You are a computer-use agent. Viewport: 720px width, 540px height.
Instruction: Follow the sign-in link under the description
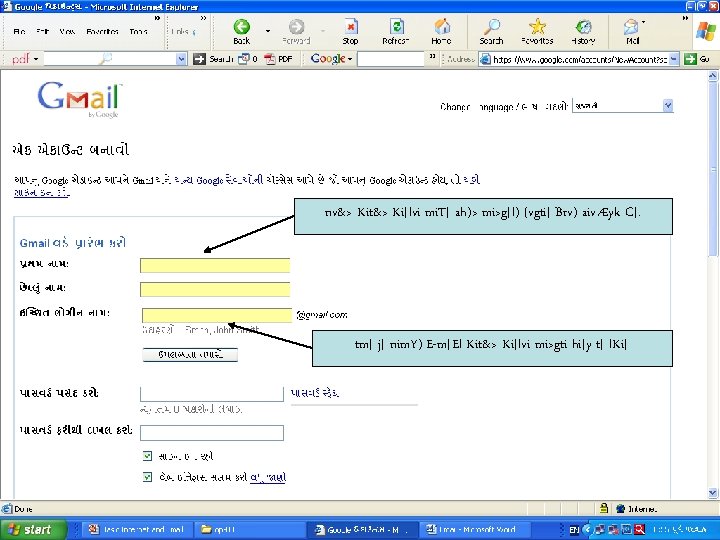click(42, 193)
